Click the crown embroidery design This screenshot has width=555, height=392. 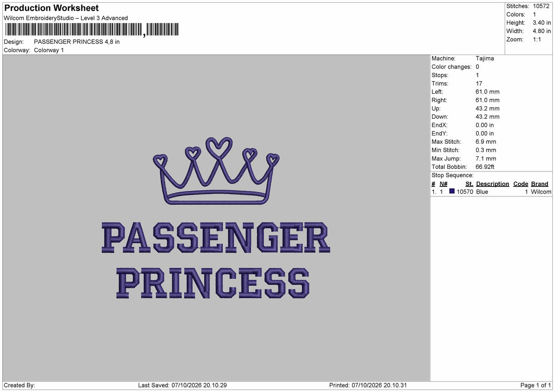[x=216, y=171]
